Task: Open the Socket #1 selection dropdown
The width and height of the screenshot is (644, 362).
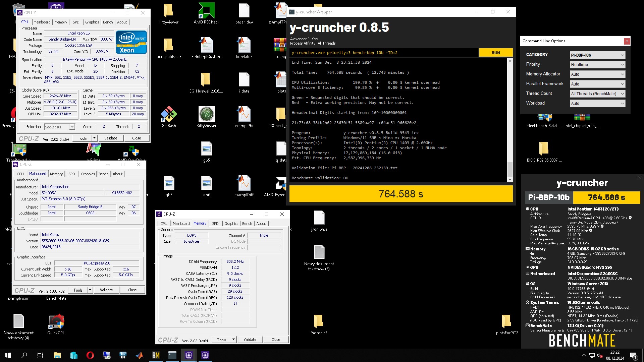Action: [x=59, y=127]
